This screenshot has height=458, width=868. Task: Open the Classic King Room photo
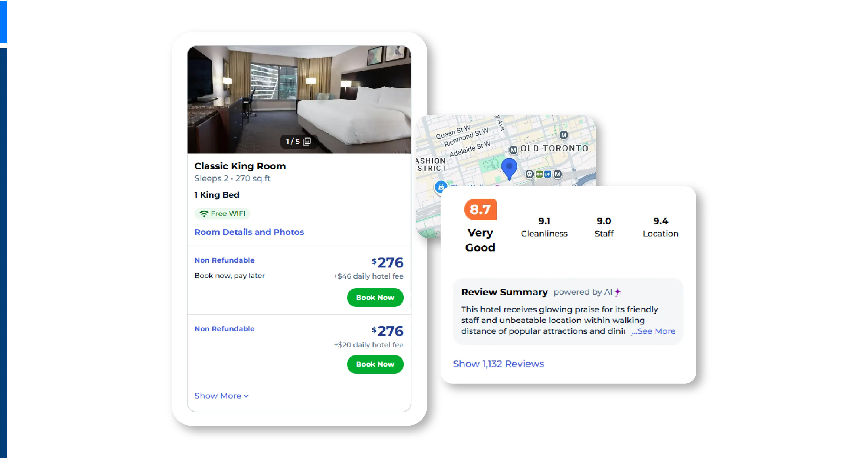299,99
